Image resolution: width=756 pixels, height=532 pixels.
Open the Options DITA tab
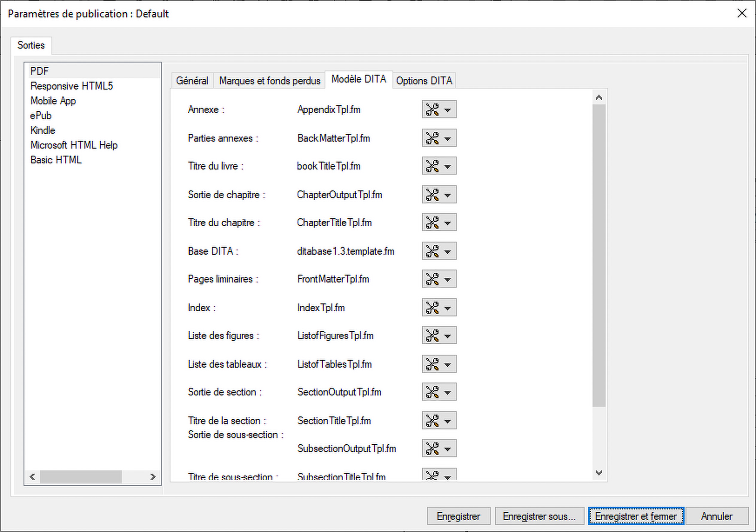pos(424,81)
